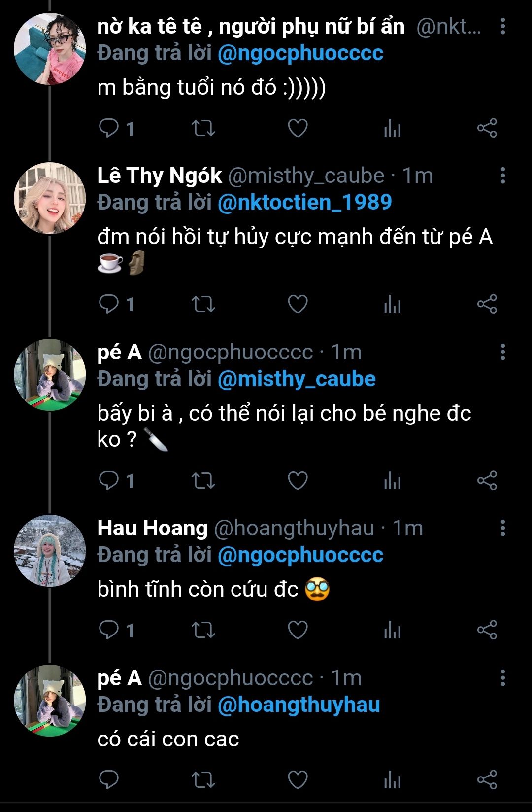Open Lê Thy Ngók's profile avatar

[x=50, y=198]
